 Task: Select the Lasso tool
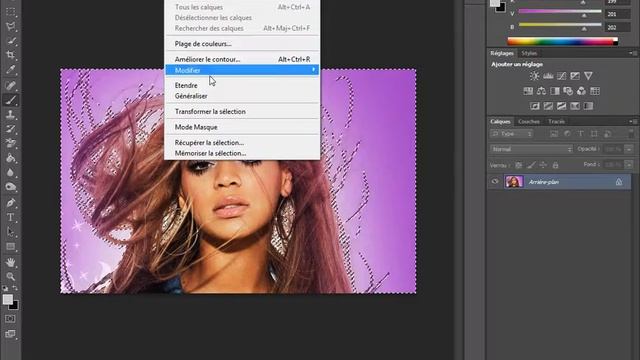click(x=11, y=27)
